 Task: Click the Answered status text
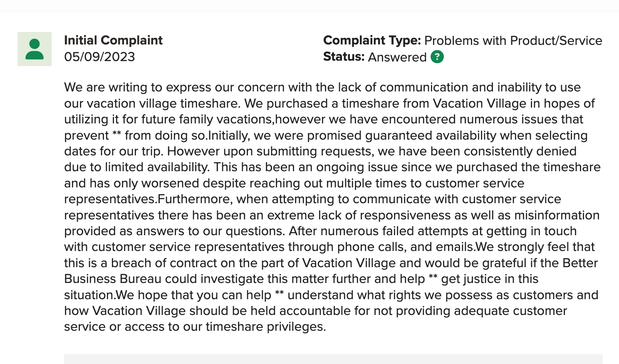tap(397, 57)
